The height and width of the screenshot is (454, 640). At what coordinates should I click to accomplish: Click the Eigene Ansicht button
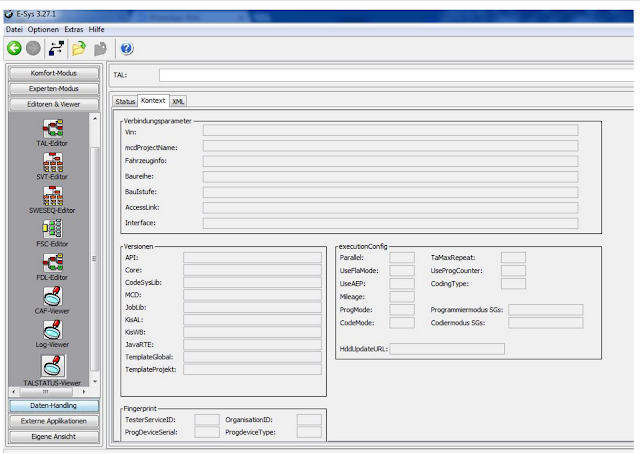point(53,436)
